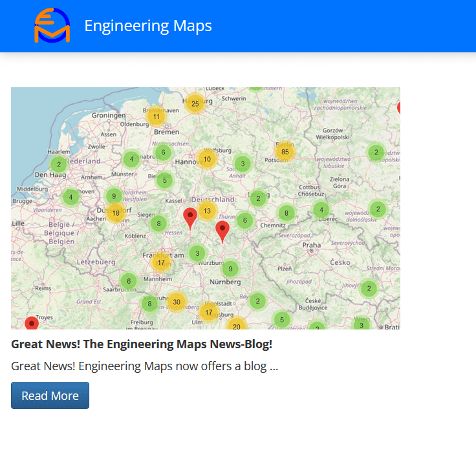This screenshot has width=476, height=460.
Task: Click the 13 cluster in central Germany
Action: [x=207, y=211]
